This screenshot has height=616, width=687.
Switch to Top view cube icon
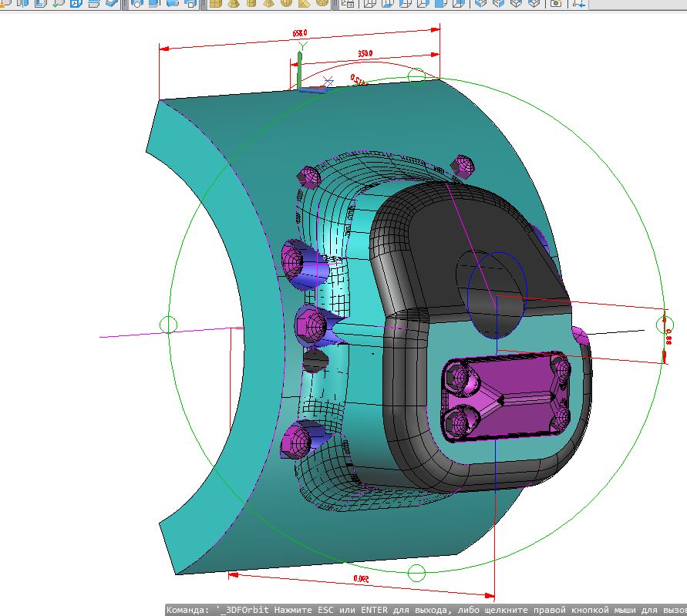click(x=370, y=4)
